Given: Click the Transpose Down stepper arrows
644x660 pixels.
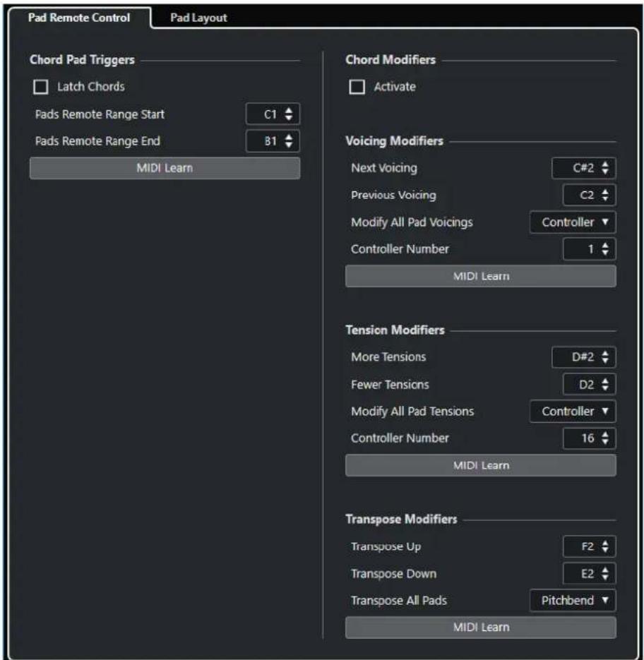Looking at the screenshot, I should pyautogui.click(x=605, y=573).
